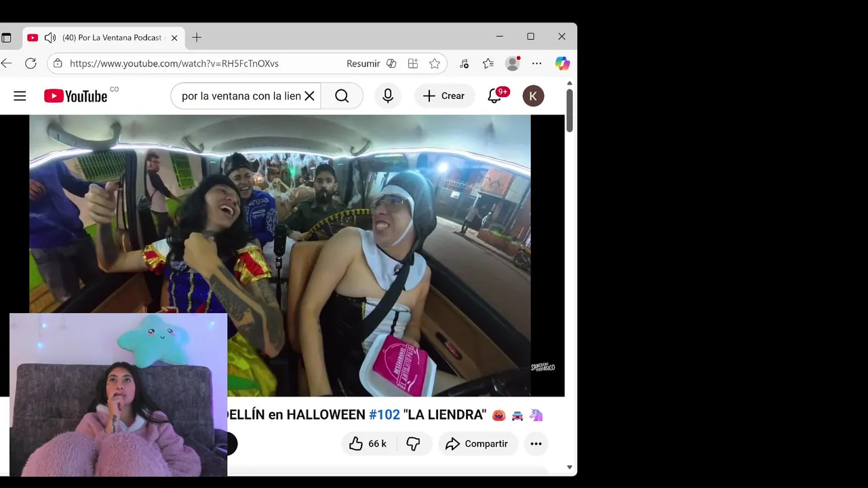Click the page scrollbar down arrow
The width and height of the screenshot is (868, 488).
(x=570, y=467)
